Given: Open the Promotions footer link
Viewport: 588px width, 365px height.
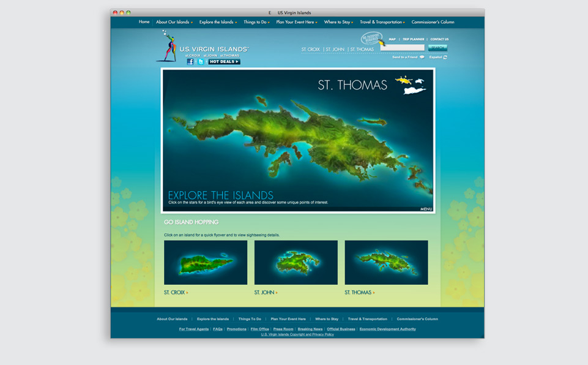Looking at the screenshot, I should pyautogui.click(x=236, y=329).
